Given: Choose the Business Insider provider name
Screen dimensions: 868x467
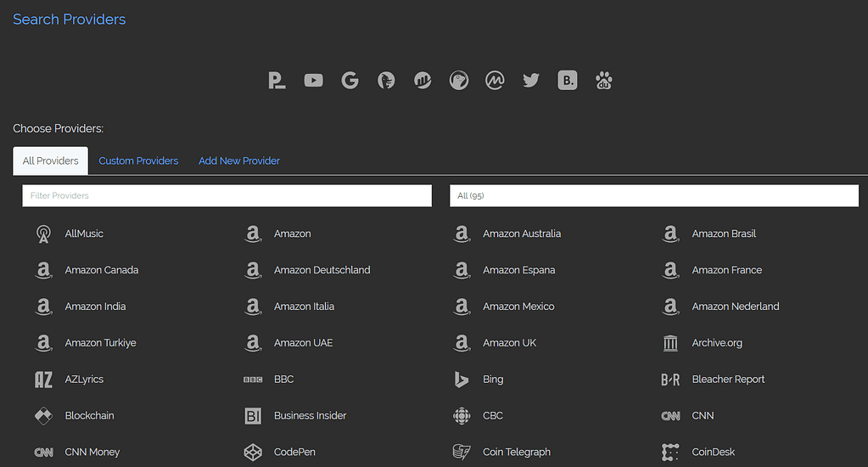Looking at the screenshot, I should pos(310,415).
